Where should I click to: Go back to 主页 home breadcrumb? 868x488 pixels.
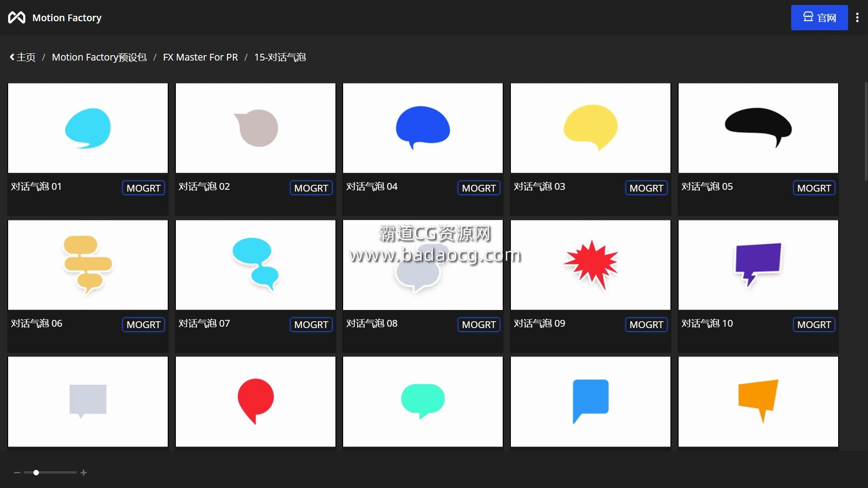(x=23, y=57)
